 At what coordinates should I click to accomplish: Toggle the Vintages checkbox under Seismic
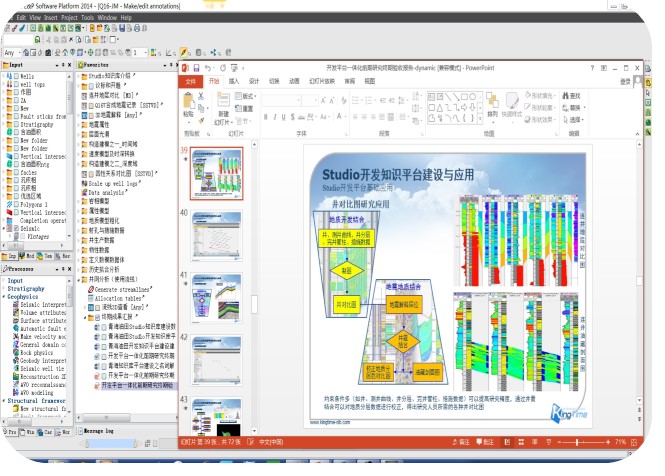tap(23, 236)
